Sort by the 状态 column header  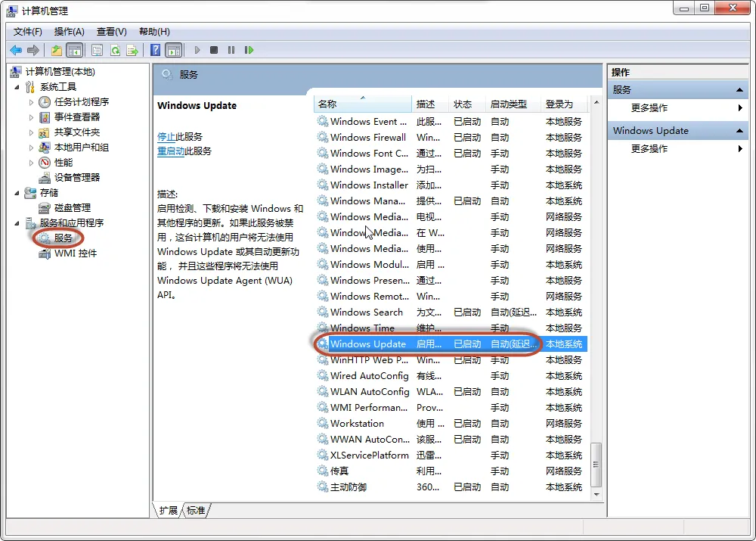pos(468,104)
